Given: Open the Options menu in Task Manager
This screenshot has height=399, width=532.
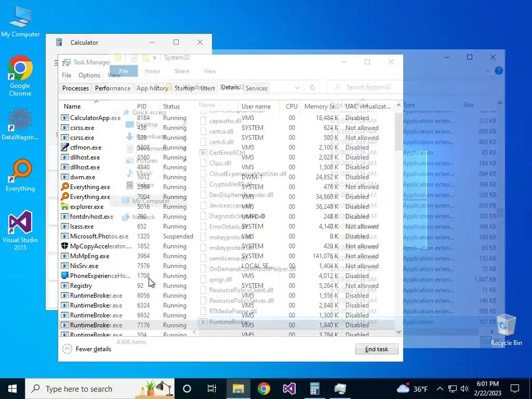Looking at the screenshot, I should [x=89, y=75].
